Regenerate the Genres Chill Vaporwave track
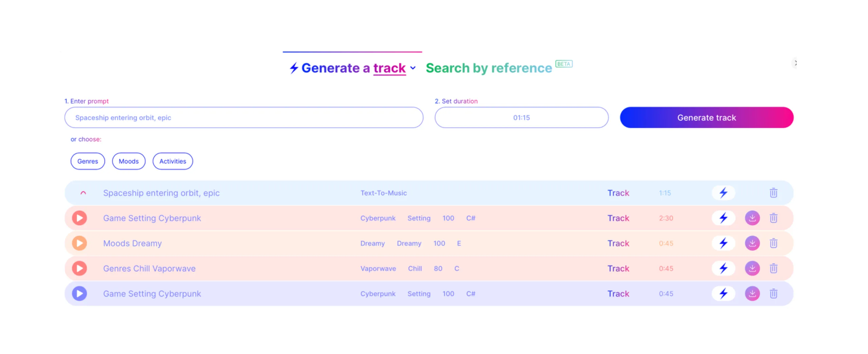Screen dimensions: 868x354 click(x=723, y=268)
